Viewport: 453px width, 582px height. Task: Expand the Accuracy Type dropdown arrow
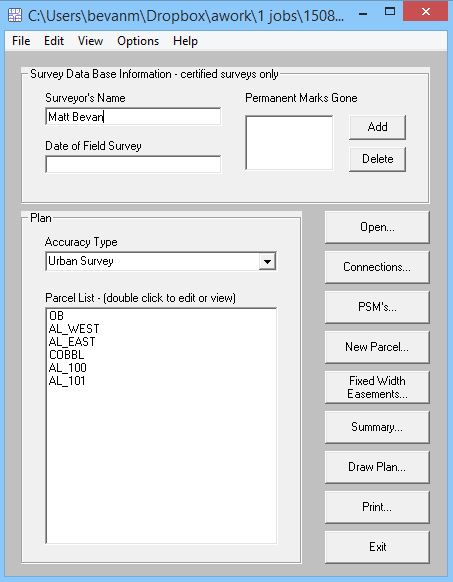(x=267, y=261)
